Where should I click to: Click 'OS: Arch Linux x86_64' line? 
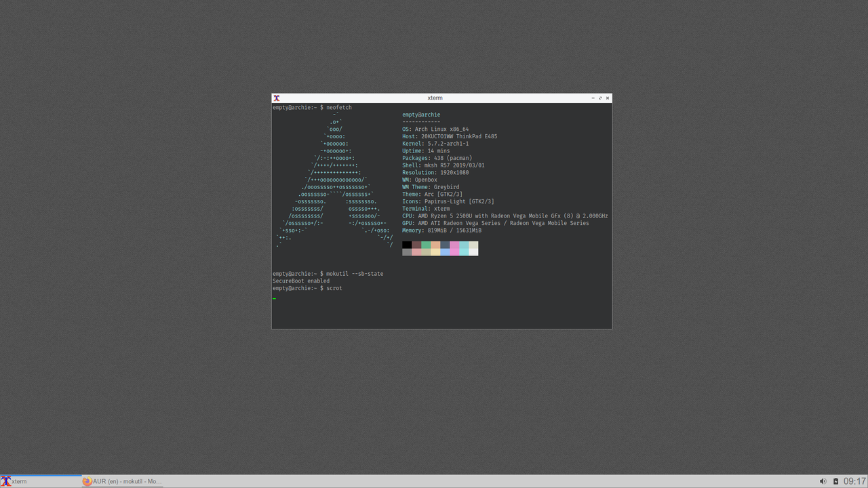click(435, 129)
